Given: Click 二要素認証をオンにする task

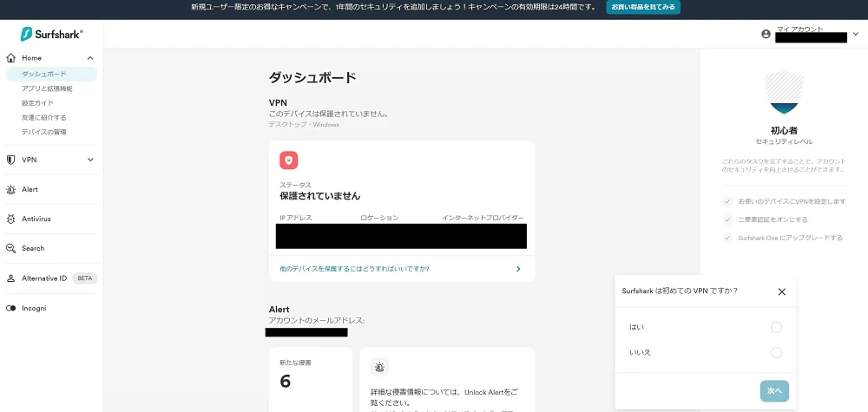Looking at the screenshot, I should (773, 219).
